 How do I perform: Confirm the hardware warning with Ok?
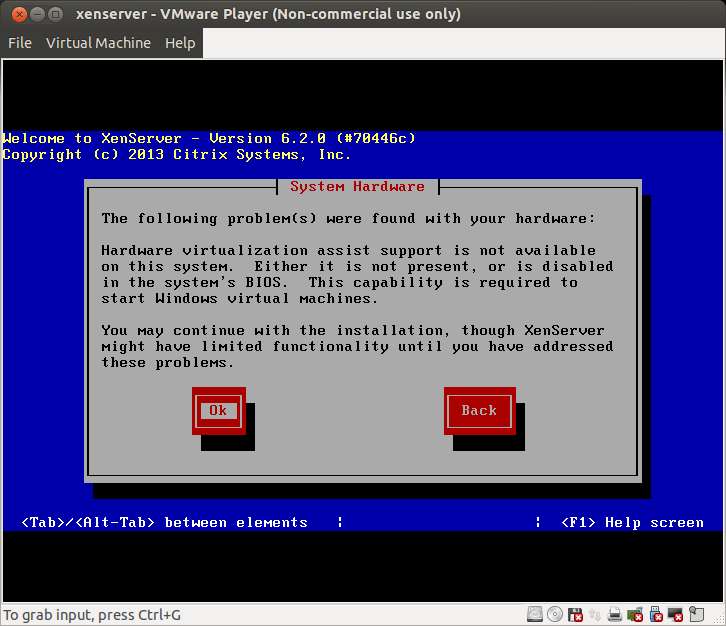click(219, 411)
